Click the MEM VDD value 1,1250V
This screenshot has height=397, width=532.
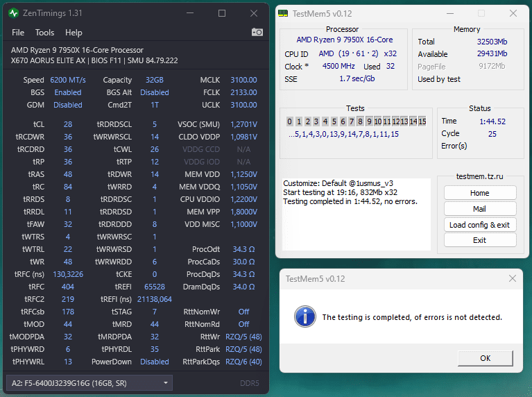coord(243,174)
